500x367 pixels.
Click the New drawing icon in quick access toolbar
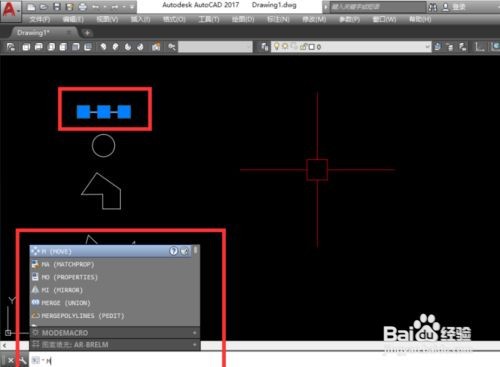31,7
